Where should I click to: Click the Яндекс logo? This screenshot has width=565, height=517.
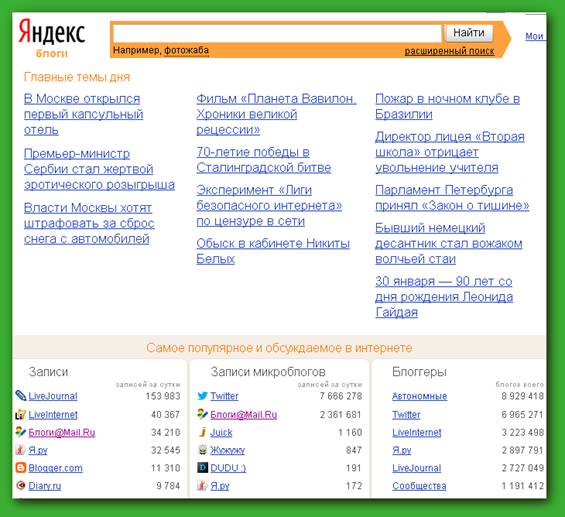tap(52, 32)
